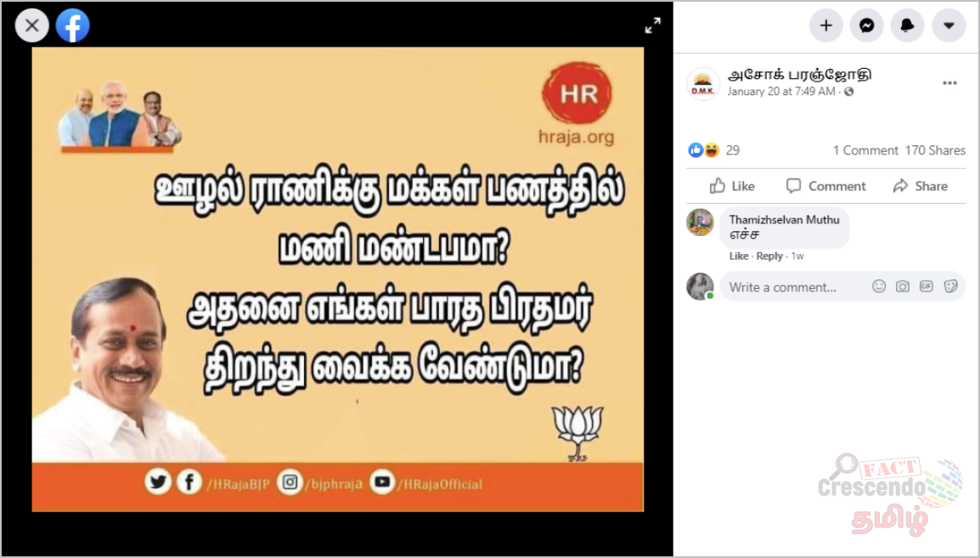Open the 1 Comment link

coord(865,150)
